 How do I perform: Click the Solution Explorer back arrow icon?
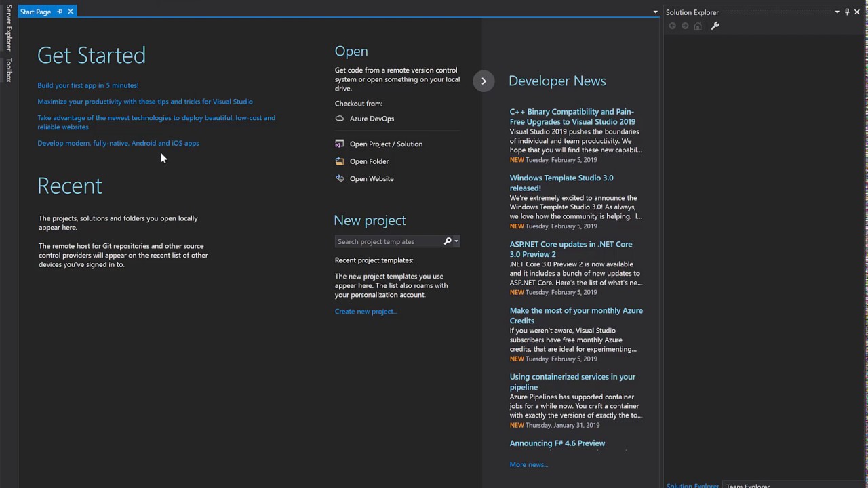673,26
